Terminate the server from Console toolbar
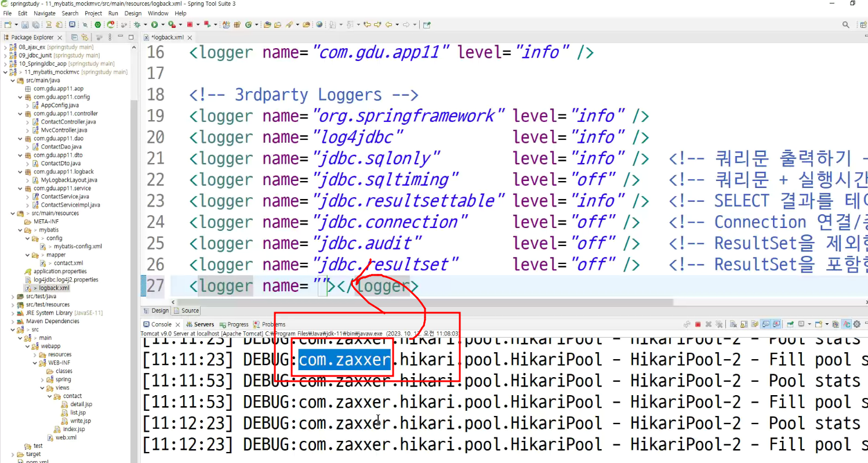868x463 pixels. (x=698, y=324)
